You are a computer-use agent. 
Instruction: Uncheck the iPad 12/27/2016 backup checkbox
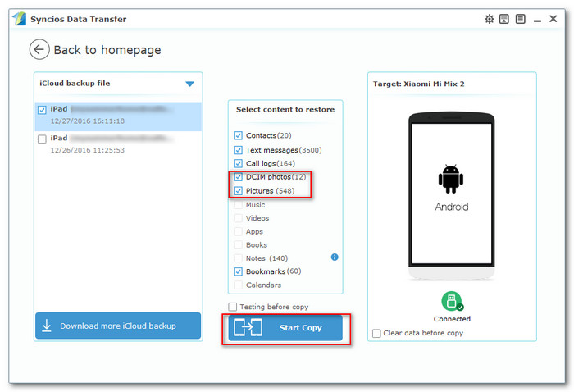(42, 110)
